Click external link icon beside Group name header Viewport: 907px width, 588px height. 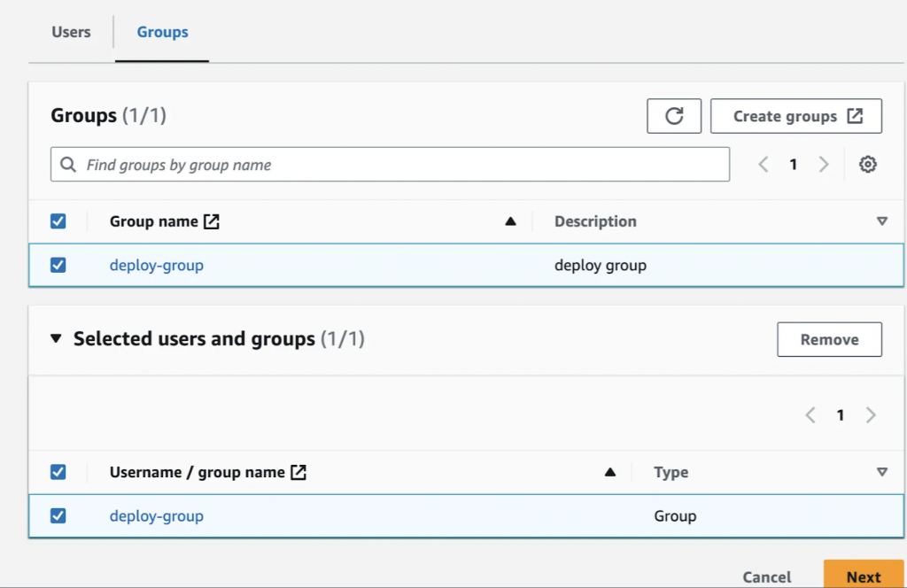[212, 221]
